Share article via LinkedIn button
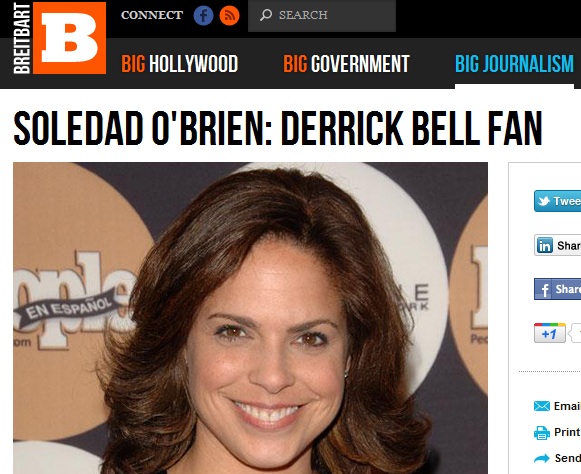The width and height of the screenshot is (581, 474). tap(557, 245)
